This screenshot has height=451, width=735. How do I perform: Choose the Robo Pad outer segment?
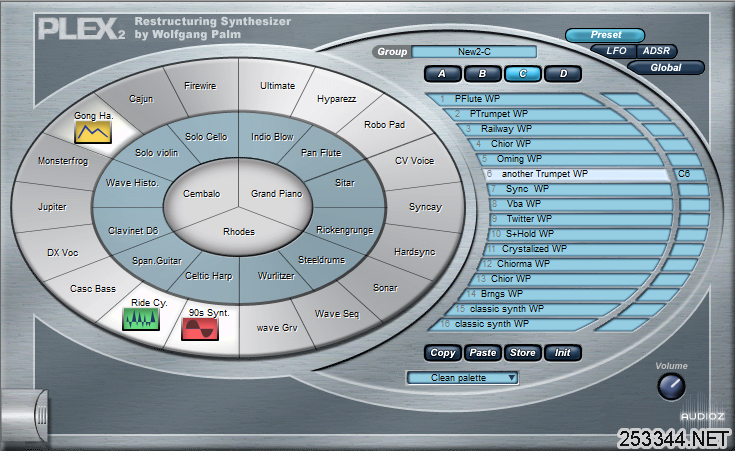tap(384, 125)
